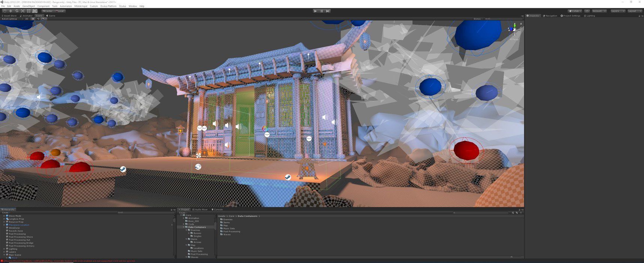The width and height of the screenshot is (644, 263).
Task: Open the Collab dropdown
Action: (x=575, y=11)
